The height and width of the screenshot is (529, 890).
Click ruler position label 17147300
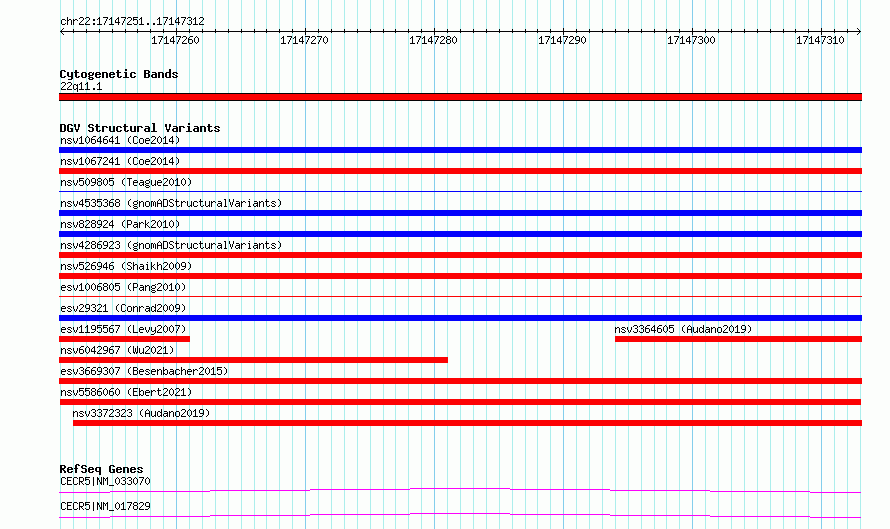pos(691,40)
